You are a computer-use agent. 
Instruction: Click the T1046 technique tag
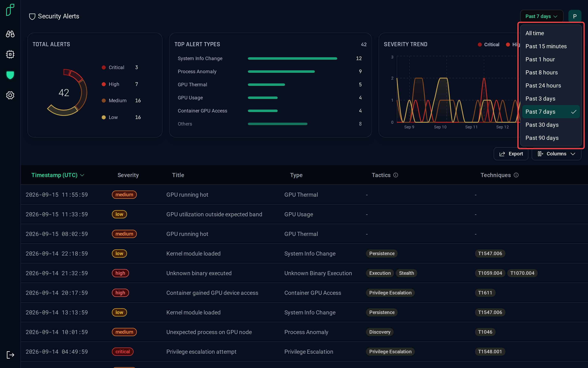[x=485, y=332]
